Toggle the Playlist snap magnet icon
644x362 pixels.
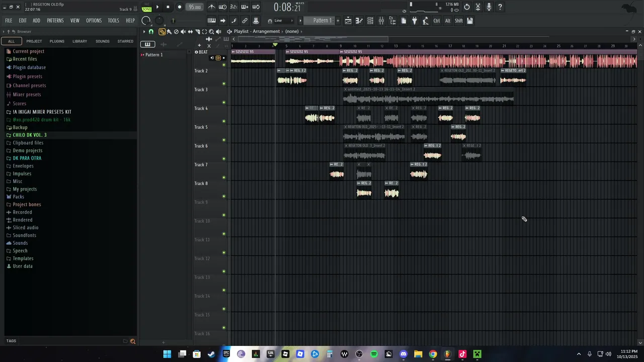(x=151, y=31)
